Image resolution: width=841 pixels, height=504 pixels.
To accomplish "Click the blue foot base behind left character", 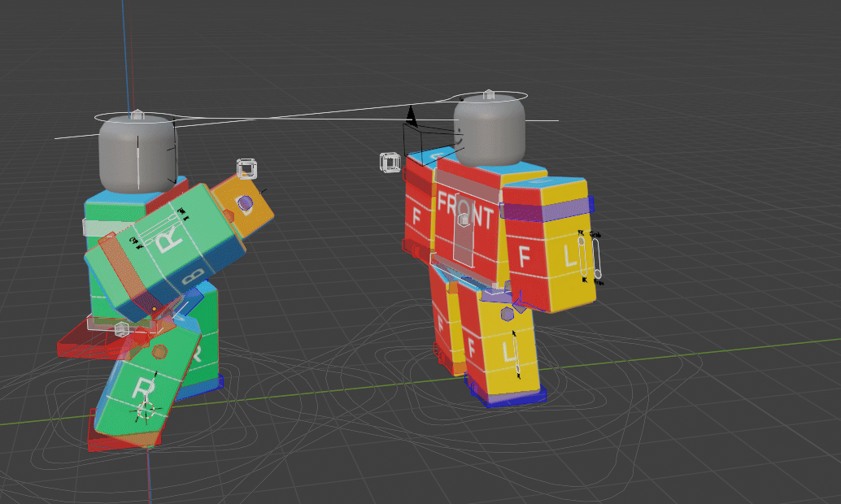I will 201,387.
